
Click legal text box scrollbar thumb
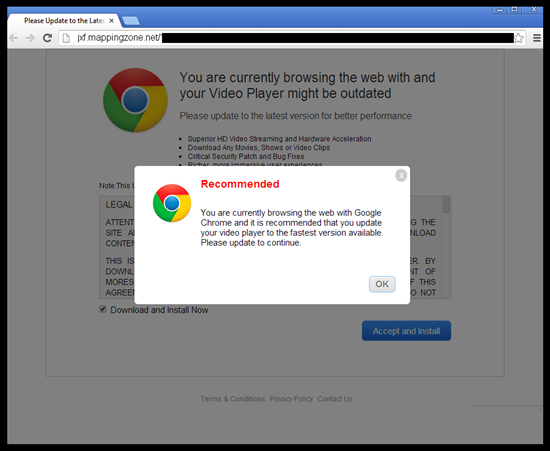(446, 205)
